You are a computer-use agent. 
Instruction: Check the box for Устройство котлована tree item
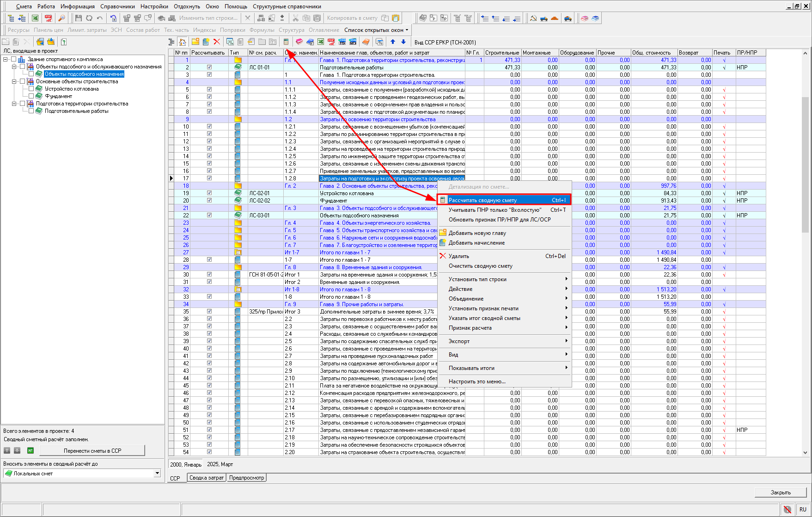tap(31, 89)
